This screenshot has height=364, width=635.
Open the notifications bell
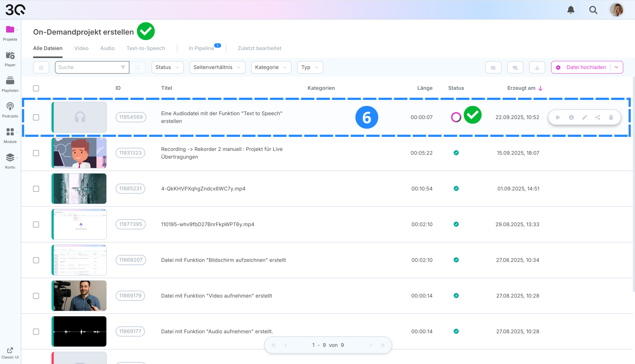[571, 10]
